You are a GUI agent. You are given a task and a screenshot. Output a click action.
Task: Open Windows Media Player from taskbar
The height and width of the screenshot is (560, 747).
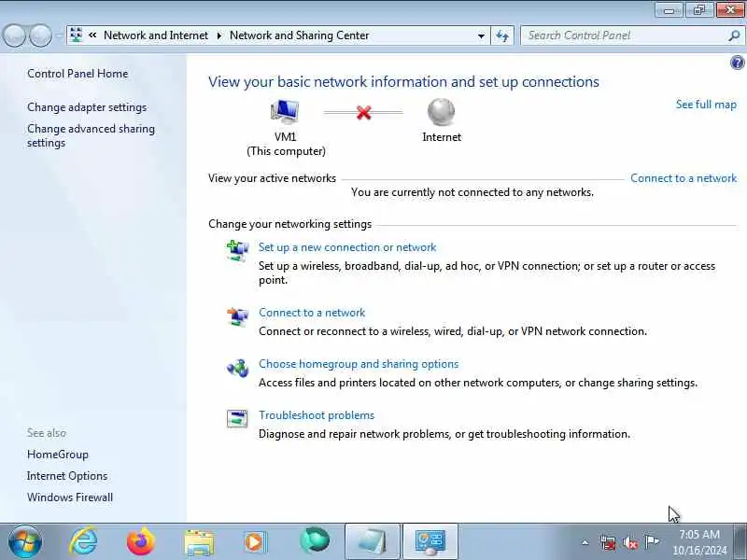click(255, 542)
